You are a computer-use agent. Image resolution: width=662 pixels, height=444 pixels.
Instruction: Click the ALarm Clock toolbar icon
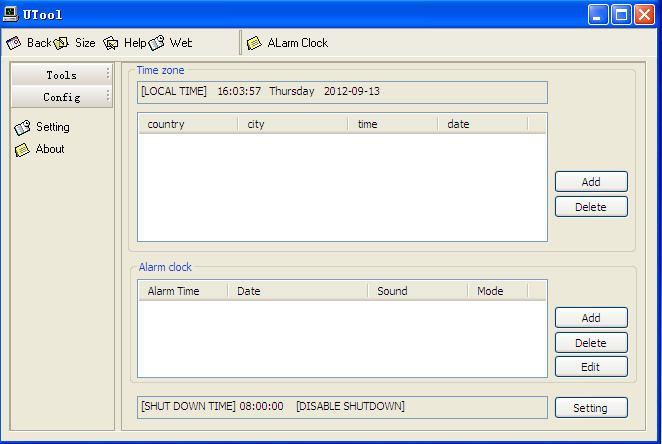(x=254, y=43)
